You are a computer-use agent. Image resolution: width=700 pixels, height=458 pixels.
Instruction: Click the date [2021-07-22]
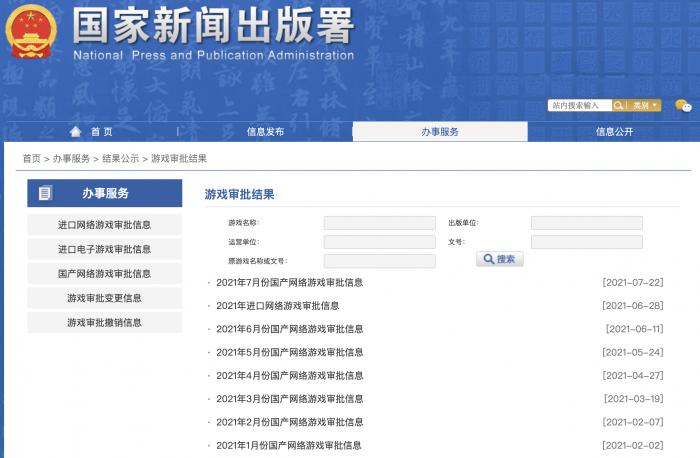(x=633, y=283)
